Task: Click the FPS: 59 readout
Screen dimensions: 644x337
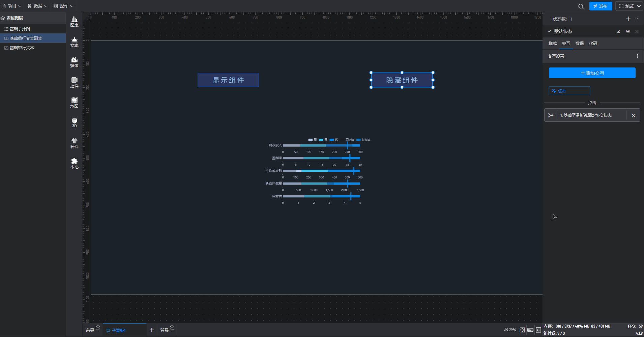Action: pyautogui.click(x=635, y=326)
